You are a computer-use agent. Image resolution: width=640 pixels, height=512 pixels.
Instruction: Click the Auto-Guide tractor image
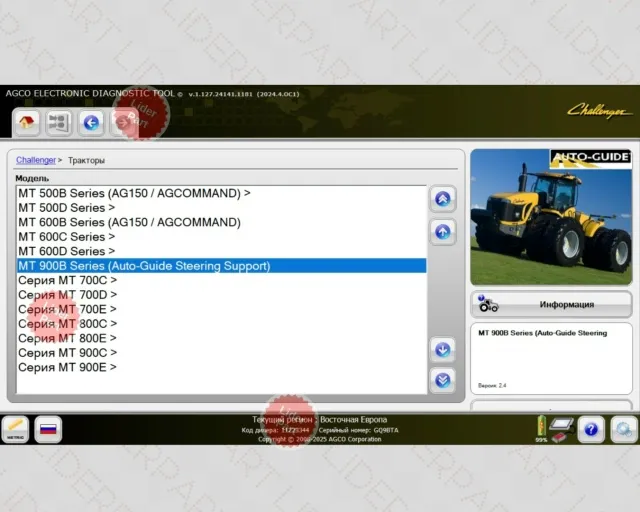click(551, 217)
